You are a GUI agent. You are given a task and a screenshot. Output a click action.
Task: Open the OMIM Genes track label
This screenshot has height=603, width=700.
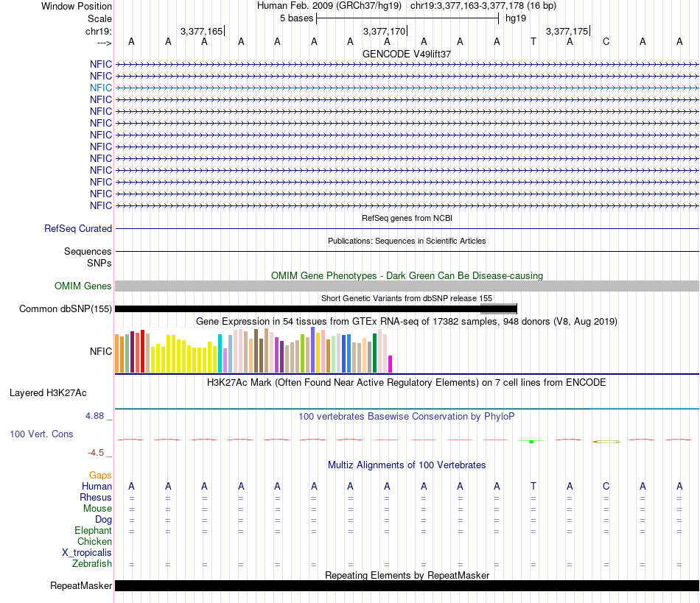(x=83, y=286)
